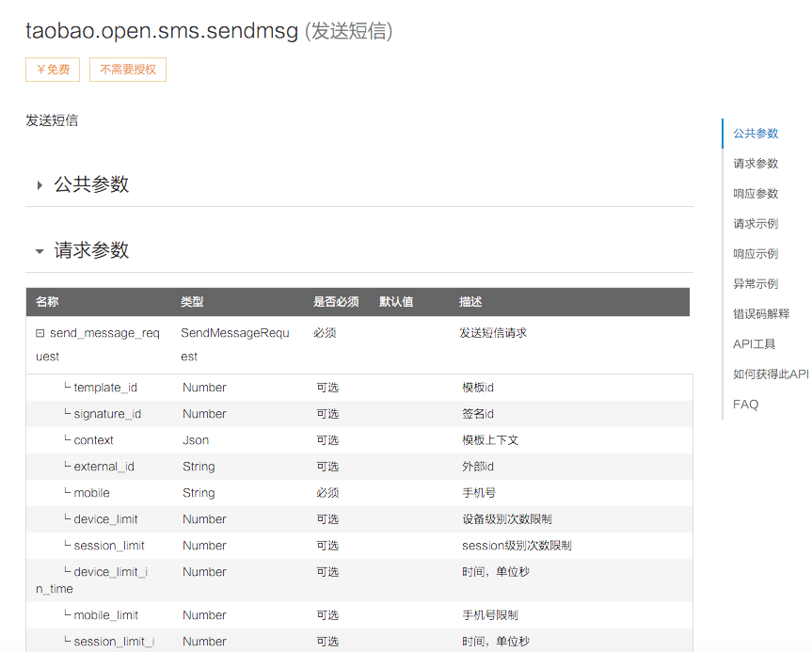Click the 是否必须 column header

click(336, 301)
